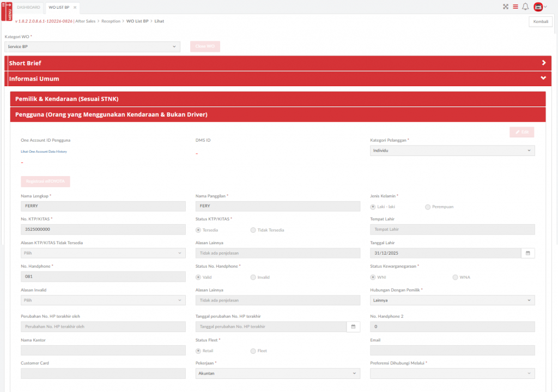Collapse the Informasi Umum section
The height and width of the screenshot is (392, 558).
coord(278,79)
